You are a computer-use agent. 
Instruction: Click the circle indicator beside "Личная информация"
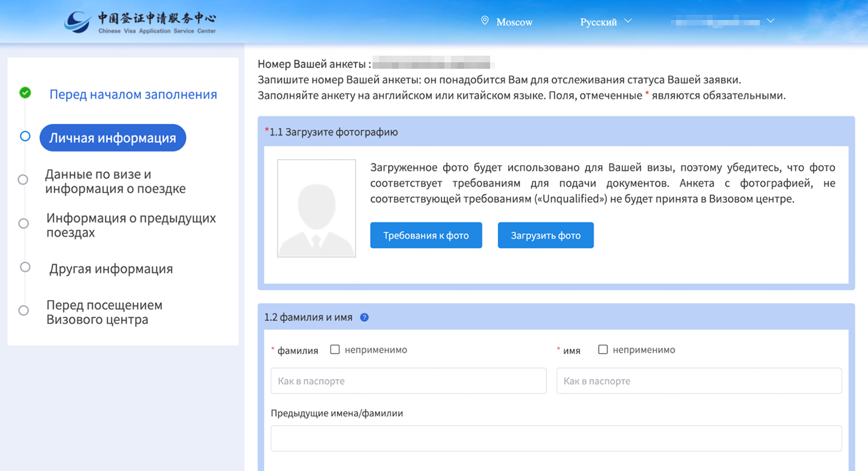click(x=24, y=137)
